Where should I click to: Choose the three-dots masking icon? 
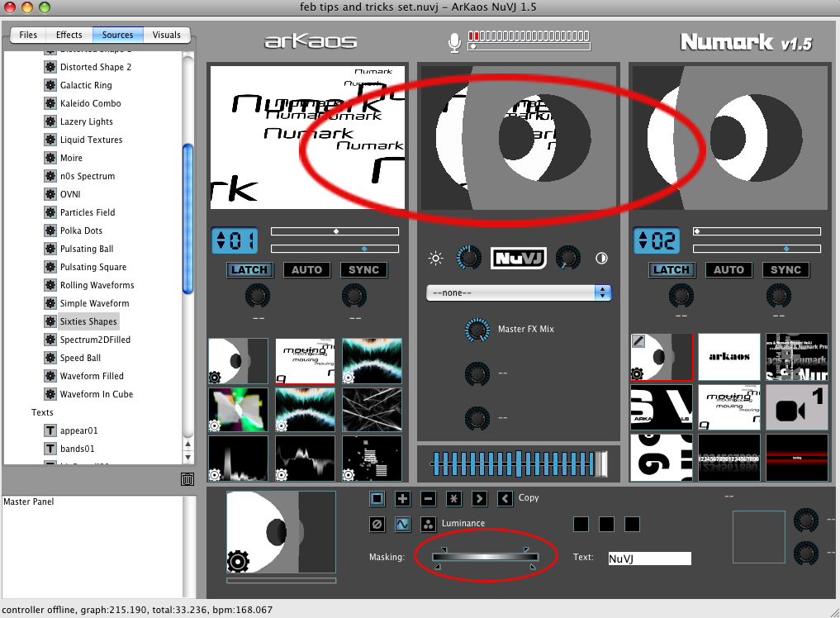[x=428, y=524]
